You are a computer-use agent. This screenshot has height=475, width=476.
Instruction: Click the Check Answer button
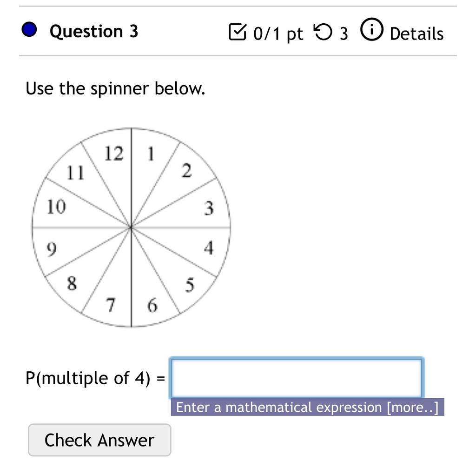point(99,440)
